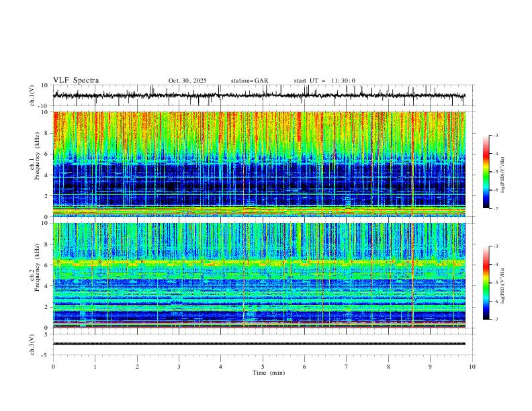Click the "ch.3(V)" axis label
Screen dimensions: 532x411
point(32,345)
